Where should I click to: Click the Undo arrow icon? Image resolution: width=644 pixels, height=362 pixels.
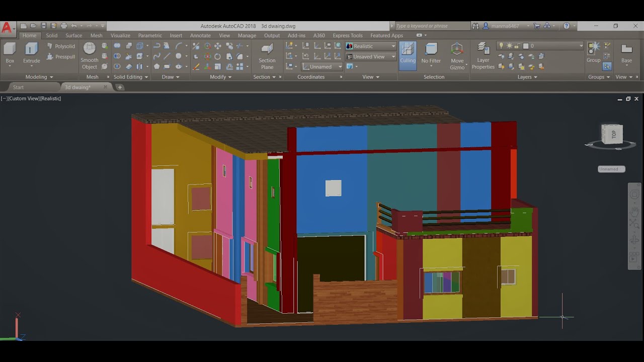click(x=74, y=26)
